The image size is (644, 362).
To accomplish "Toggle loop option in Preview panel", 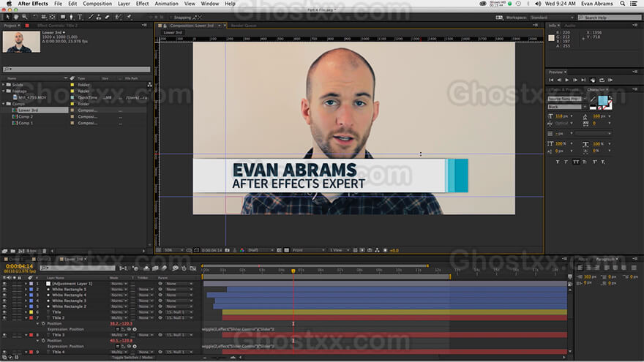I will pos(602,80).
